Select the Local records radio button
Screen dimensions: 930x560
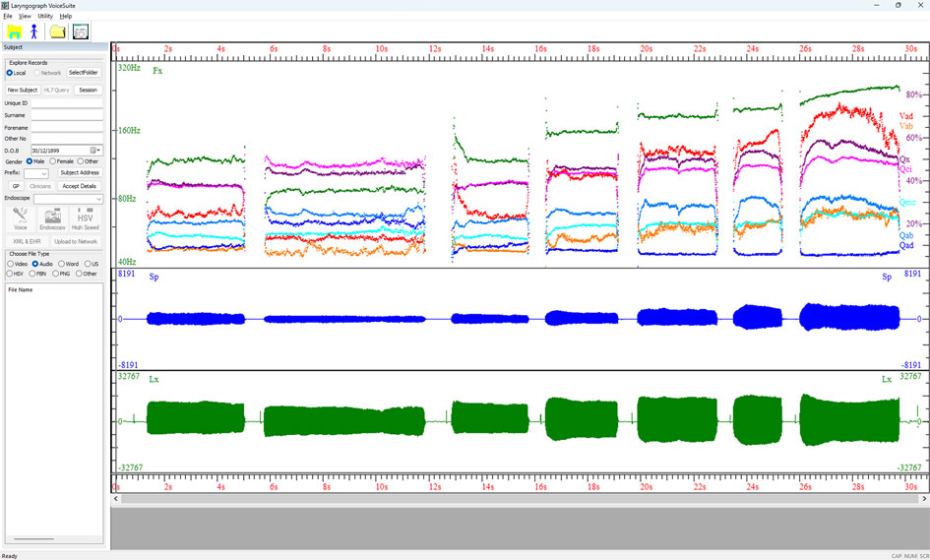[x=10, y=73]
